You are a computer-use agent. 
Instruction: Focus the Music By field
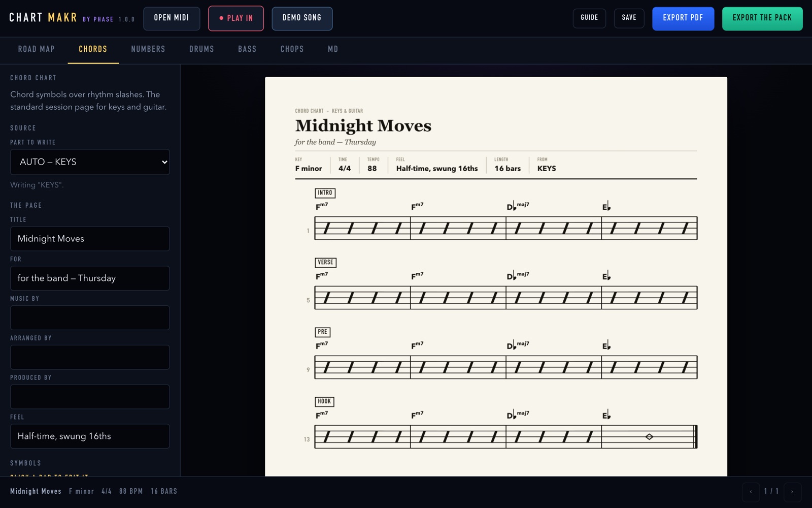(90, 318)
